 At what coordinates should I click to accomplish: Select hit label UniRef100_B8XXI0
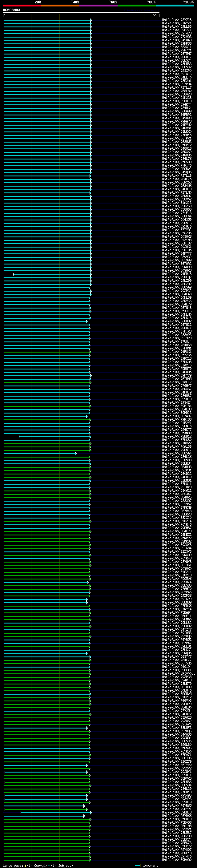pos(176,518)
